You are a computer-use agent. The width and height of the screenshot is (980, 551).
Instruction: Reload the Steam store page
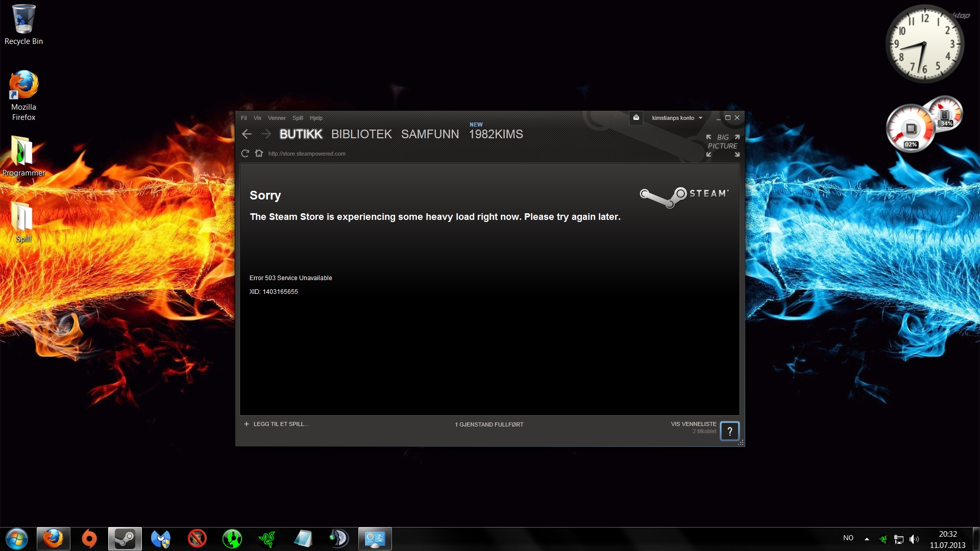pos(245,154)
